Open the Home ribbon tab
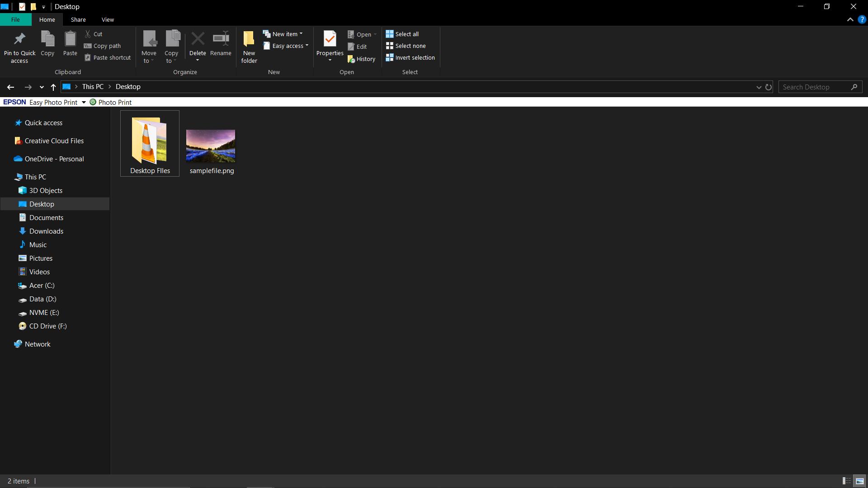This screenshot has height=488, width=868. [47, 20]
